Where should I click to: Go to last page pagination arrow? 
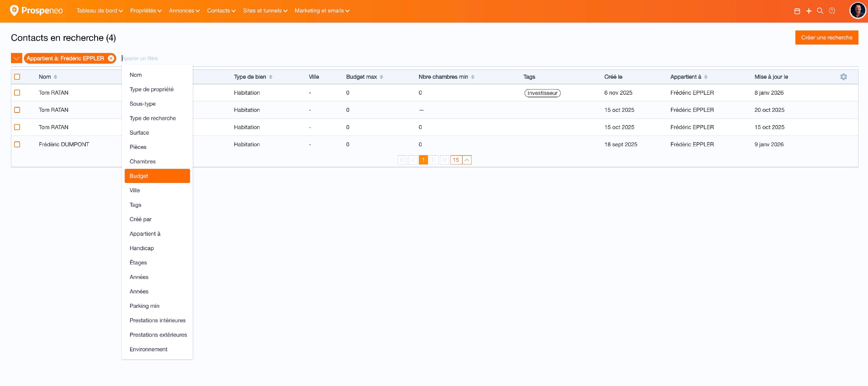(444, 160)
